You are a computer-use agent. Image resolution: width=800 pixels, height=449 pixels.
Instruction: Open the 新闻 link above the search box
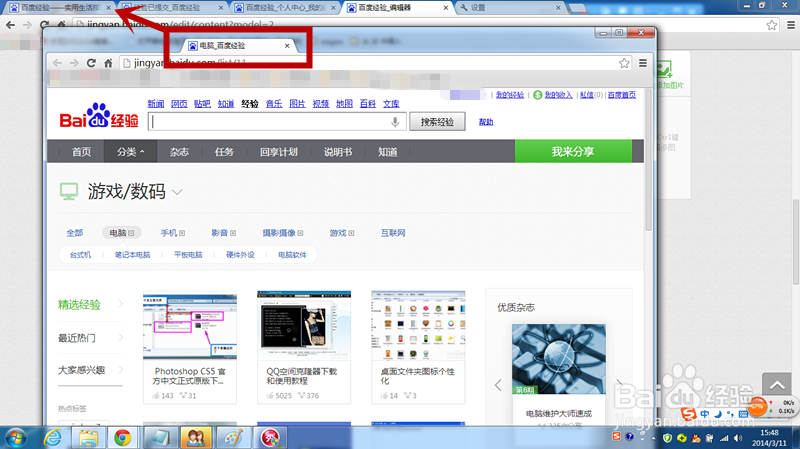[x=156, y=104]
